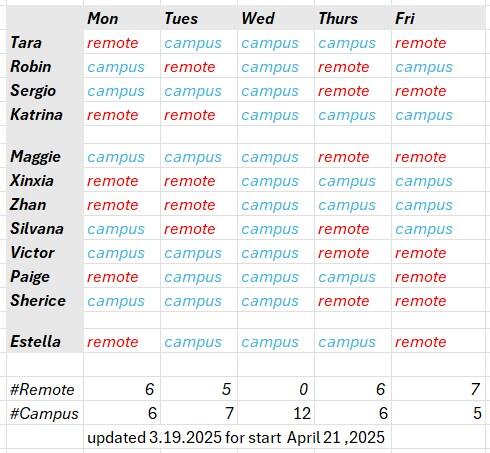Screen dimensions: 490x453
Task: Select Maggie's Thursday remote cell
Action: [x=353, y=156]
